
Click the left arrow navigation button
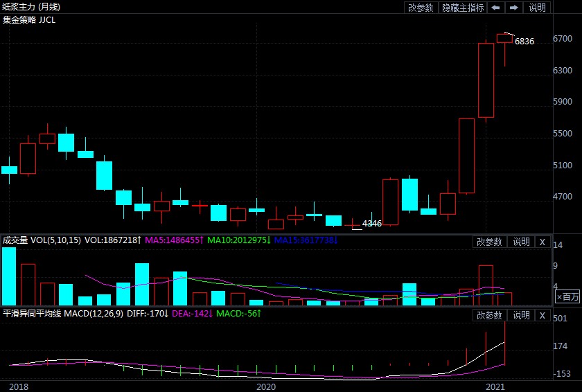click(x=495, y=8)
